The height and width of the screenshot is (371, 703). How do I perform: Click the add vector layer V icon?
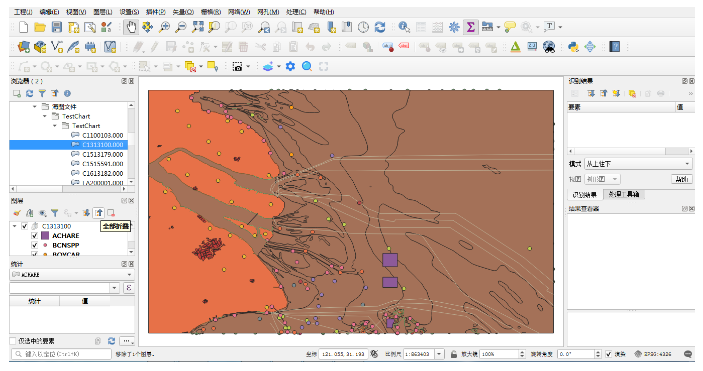[x=57, y=47]
